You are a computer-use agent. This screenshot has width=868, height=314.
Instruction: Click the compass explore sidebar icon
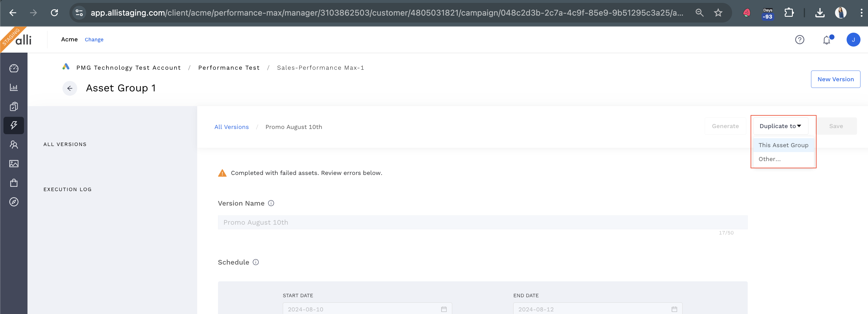pyautogui.click(x=14, y=202)
